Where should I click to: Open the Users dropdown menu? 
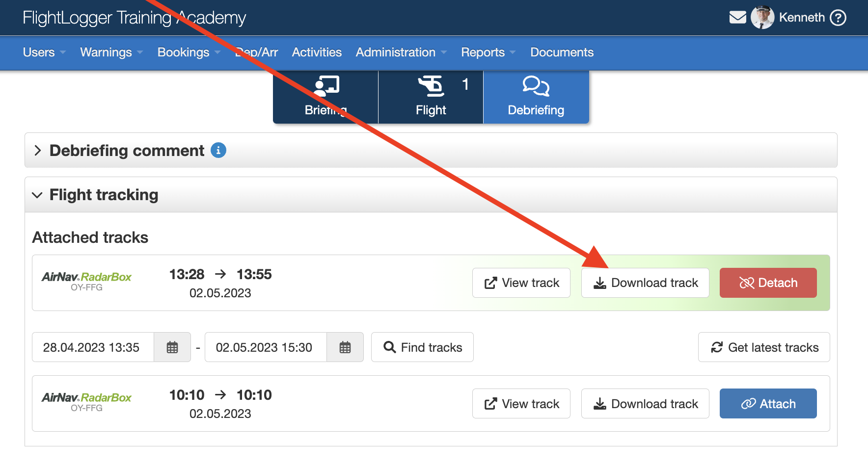click(x=44, y=52)
